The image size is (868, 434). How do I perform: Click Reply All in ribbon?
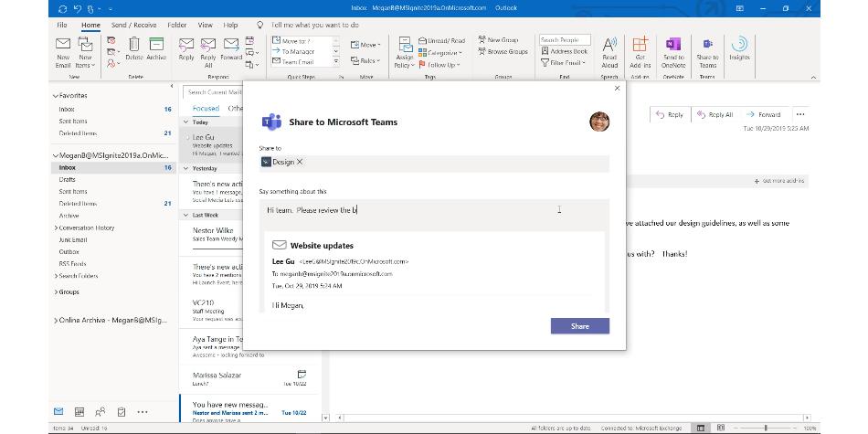(x=208, y=53)
